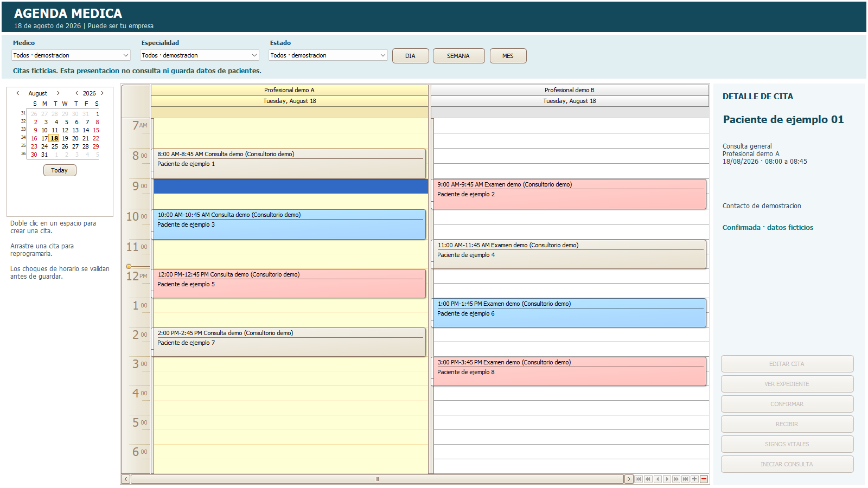Select appointment Paciente de ejemplo 7
This screenshot has height=488, width=868.
tap(289, 342)
